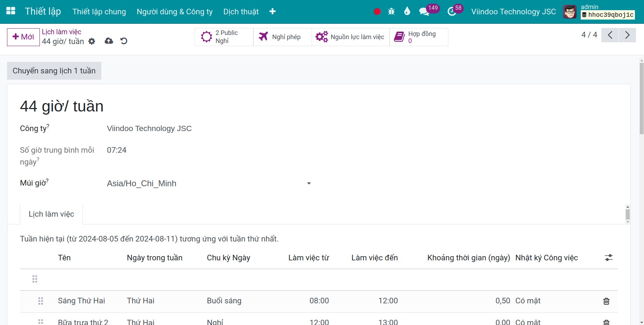Select the Lịch làm việc tab

click(x=51, y=214)
